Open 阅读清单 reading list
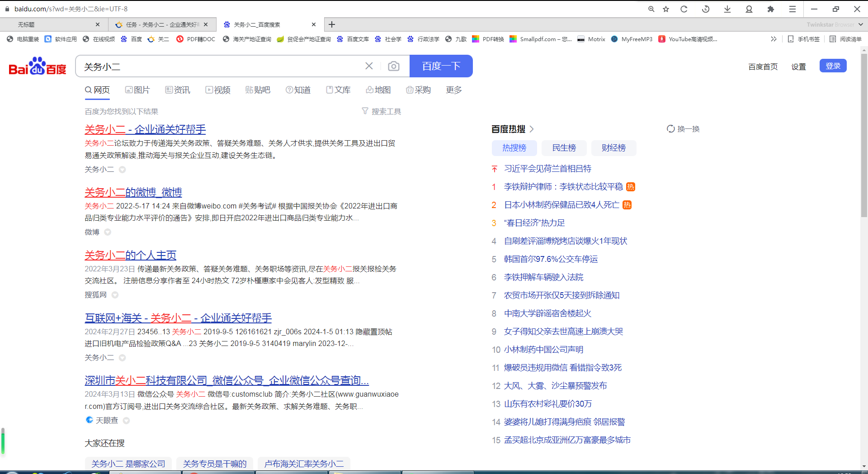868x474 pixels. [x=845, y=39]
